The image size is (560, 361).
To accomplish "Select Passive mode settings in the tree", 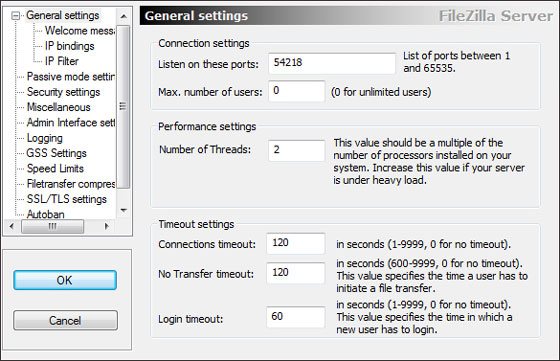I will tap(71, 77).
